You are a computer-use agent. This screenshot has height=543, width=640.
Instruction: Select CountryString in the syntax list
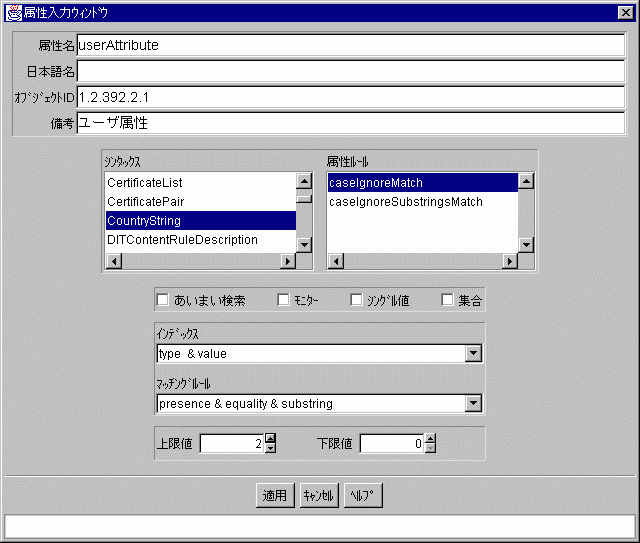click(200, 220)
